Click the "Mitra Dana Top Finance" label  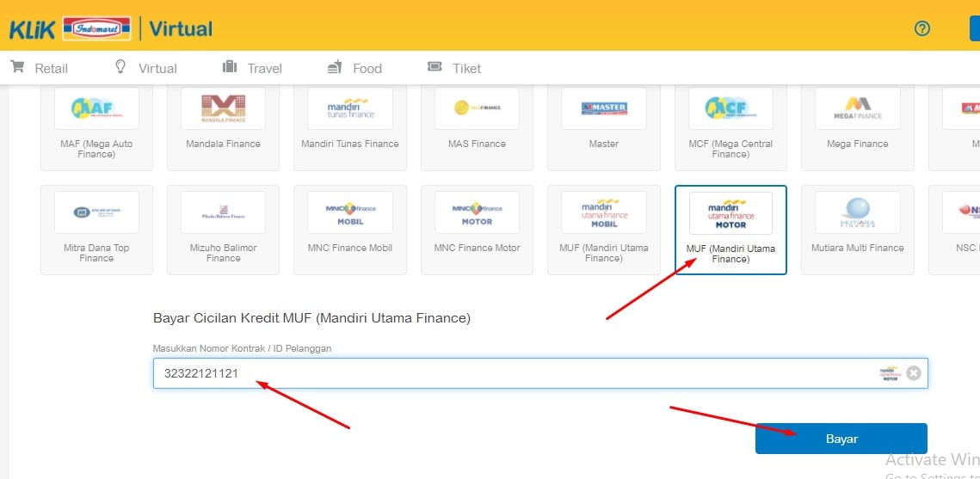tap(96, 253)
